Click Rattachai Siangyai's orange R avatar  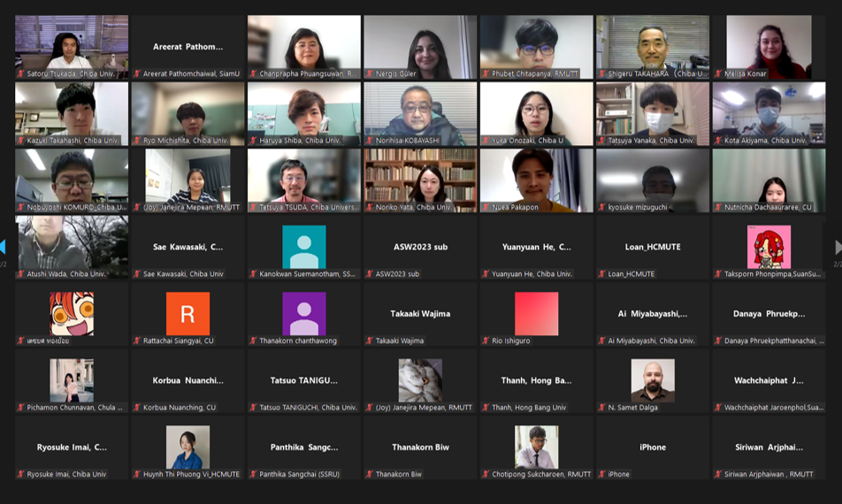(188, 313)
